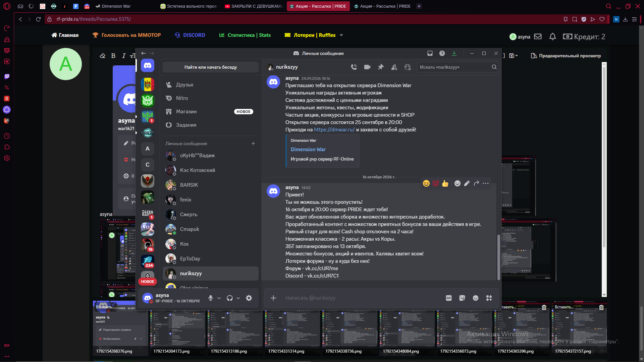
Task: Open the Nitro section
Action: [211, 98]
